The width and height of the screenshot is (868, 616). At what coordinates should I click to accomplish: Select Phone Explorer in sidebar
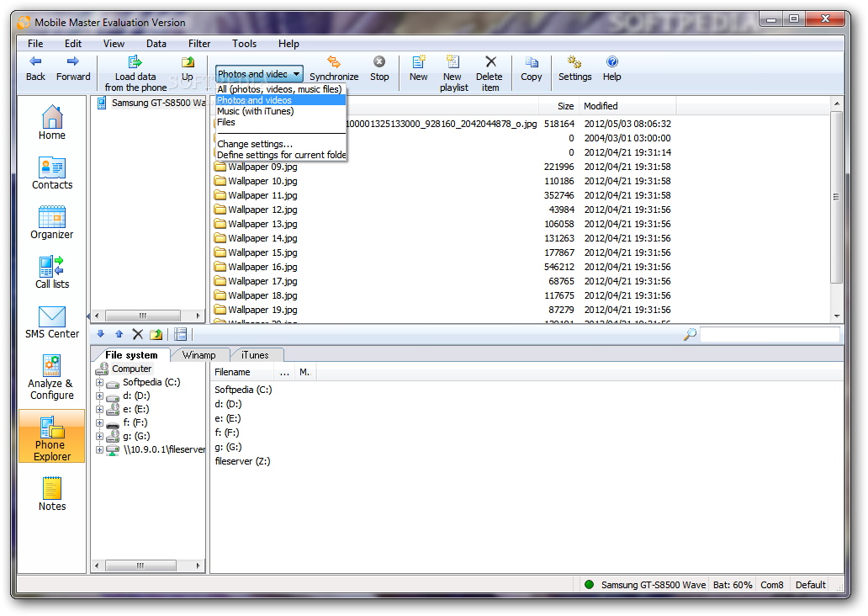point(52,437)
